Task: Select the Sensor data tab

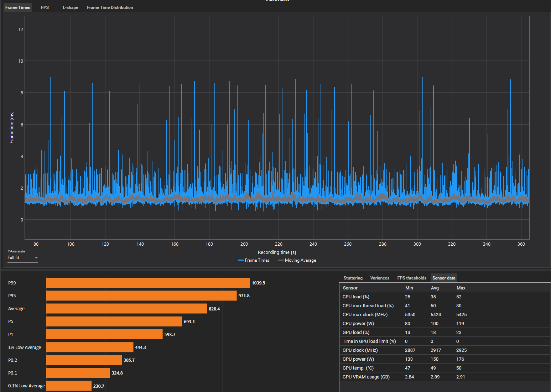Action: (x=444, y=278)
